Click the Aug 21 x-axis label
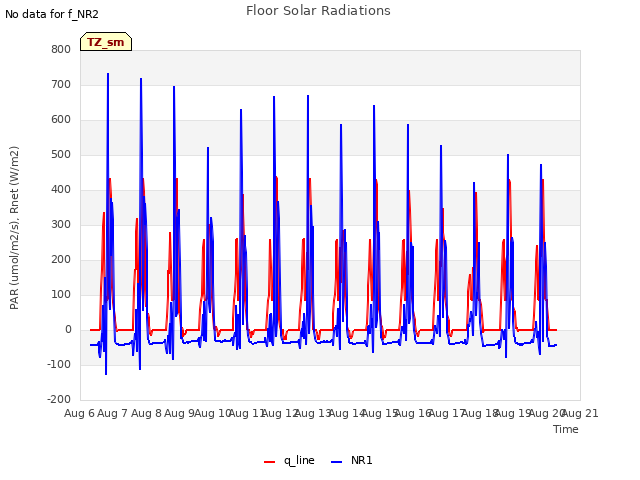Screen dimensions: 640x480 [580, 413]
